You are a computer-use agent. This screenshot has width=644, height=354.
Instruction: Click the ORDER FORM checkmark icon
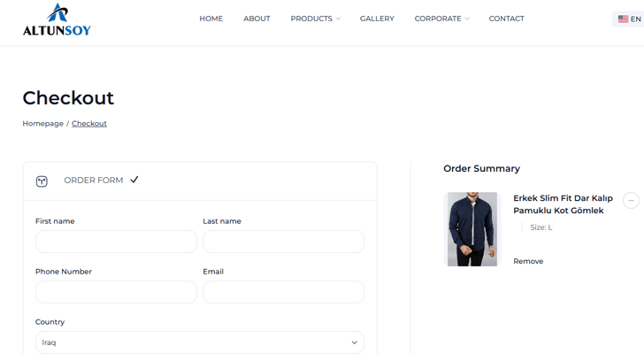tap(134, 180)
